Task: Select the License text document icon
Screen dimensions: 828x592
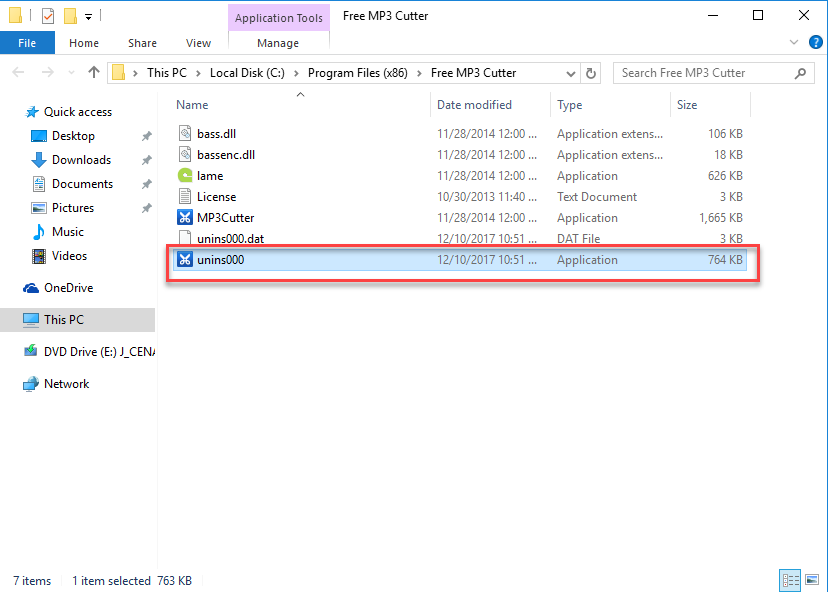Action: [x=185, y=196]
